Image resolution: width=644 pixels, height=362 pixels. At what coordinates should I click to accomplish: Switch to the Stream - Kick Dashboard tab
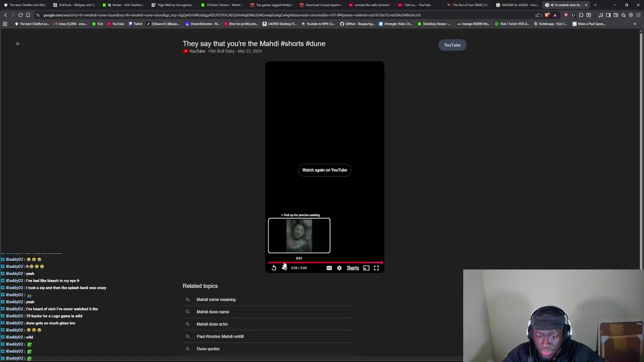(123, 5)
